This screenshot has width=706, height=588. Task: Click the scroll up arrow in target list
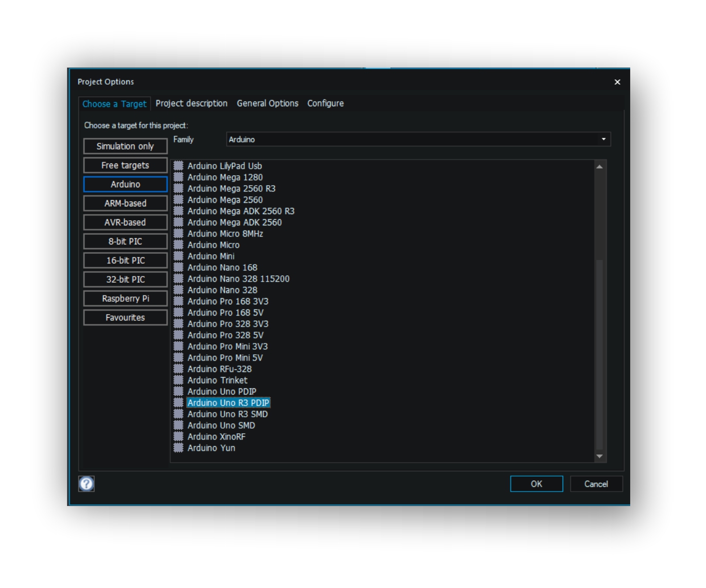[x=599, y=167]
